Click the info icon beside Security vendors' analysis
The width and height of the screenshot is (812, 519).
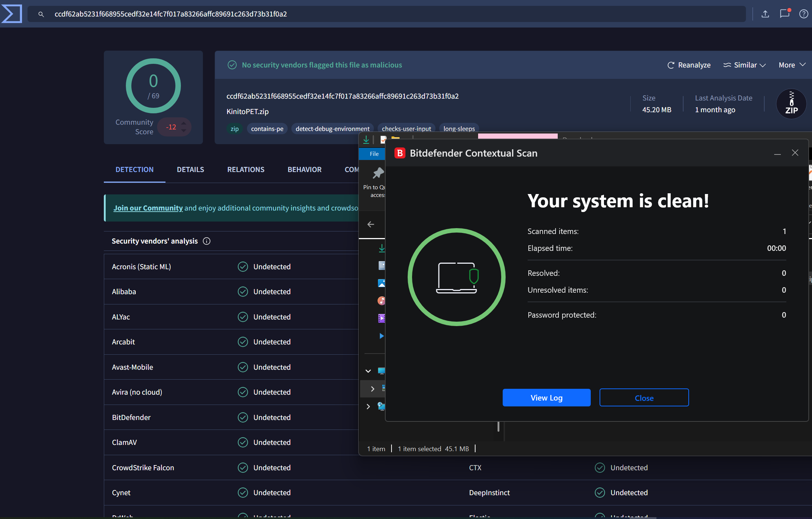click(207, 241)
